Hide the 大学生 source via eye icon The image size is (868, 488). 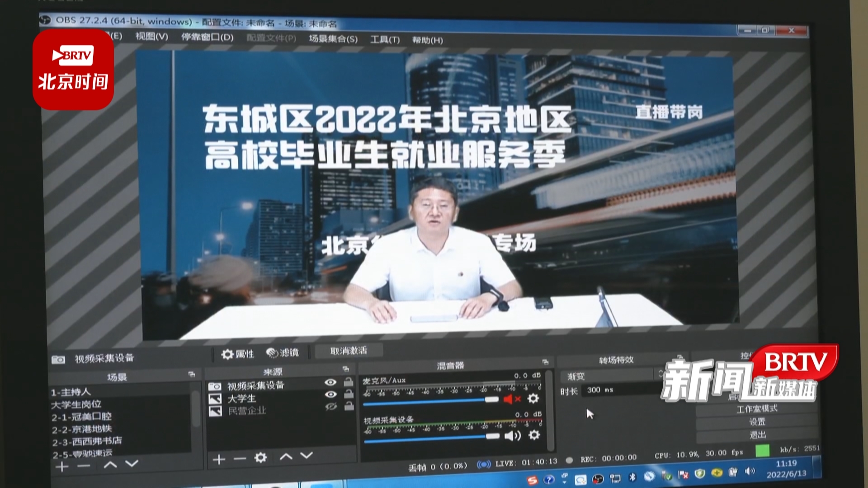[330, 394]
